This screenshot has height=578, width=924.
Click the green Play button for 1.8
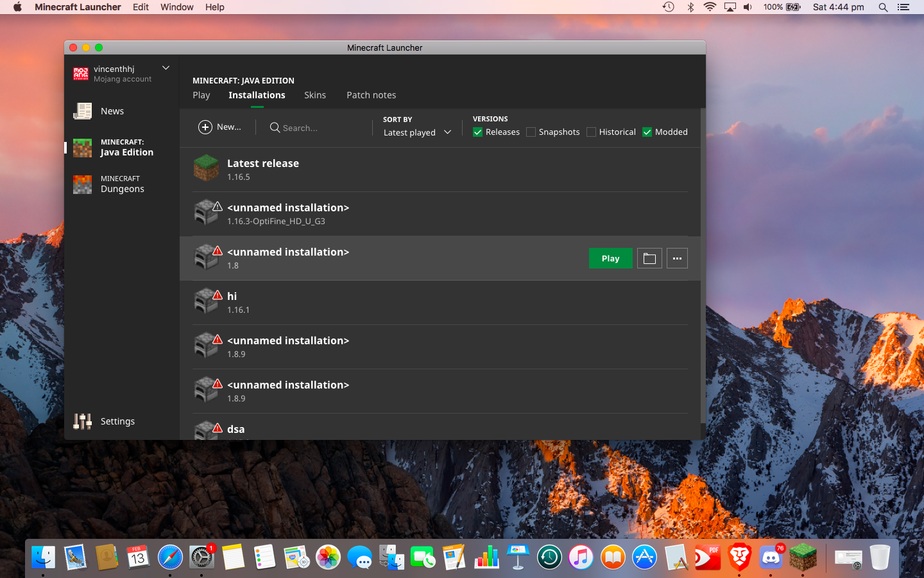coord(611,258)
